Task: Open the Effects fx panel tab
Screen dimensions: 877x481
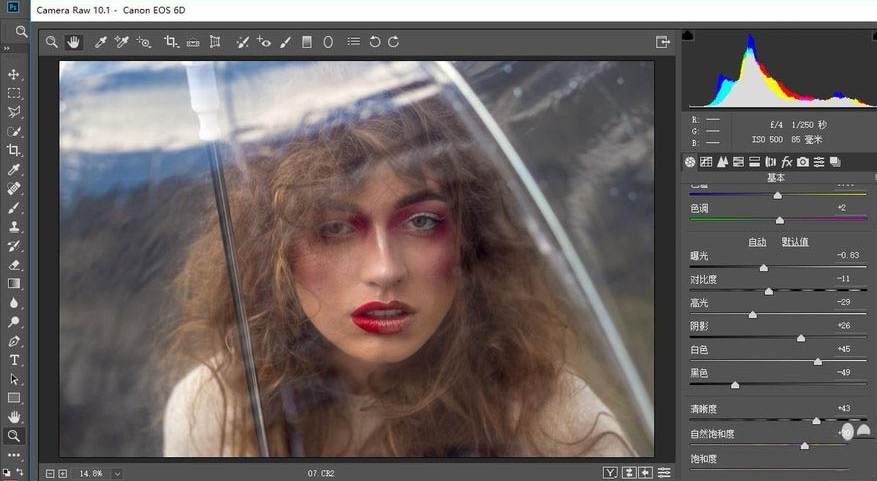Action: pos(787,162)
